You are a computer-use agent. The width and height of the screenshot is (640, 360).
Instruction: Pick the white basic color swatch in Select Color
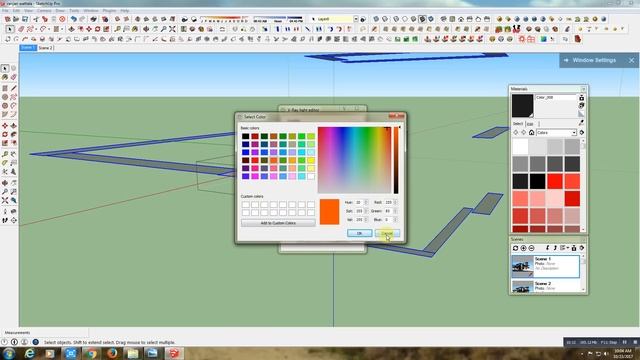pos(311,176)
